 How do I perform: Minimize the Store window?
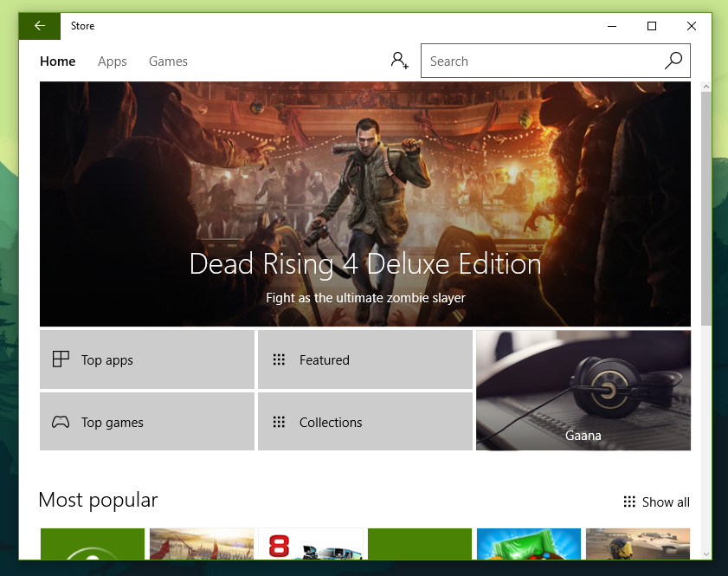[x=612, y=26]
